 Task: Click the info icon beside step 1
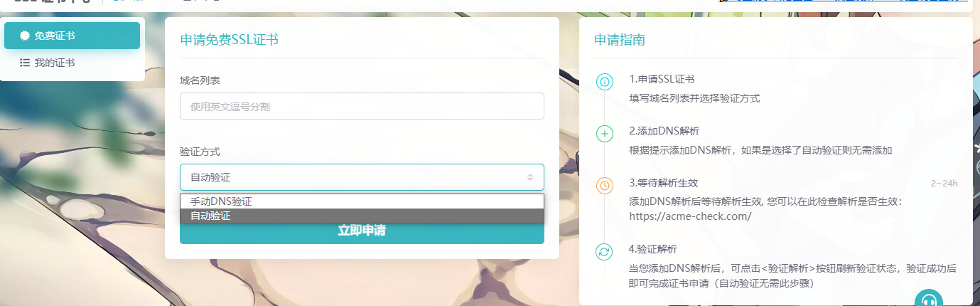pos(604,83)
